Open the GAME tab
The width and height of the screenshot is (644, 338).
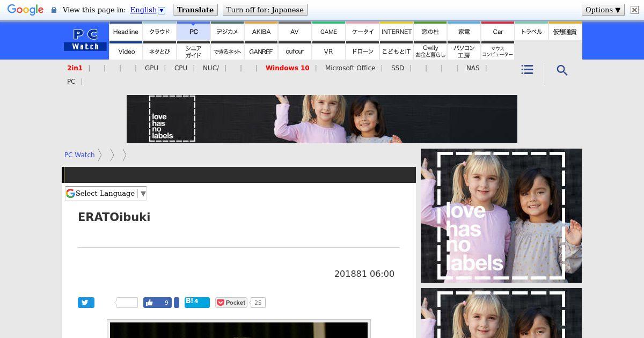(x=328, y=31)
